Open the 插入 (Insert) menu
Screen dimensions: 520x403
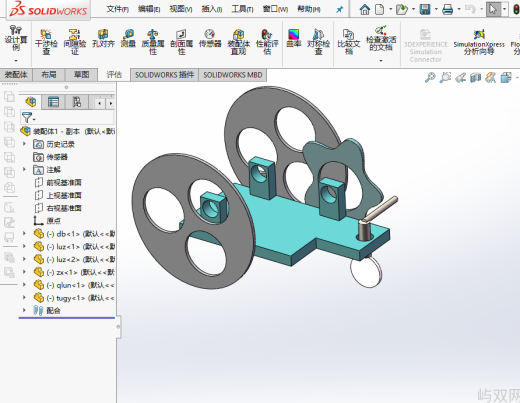[212, 9]
